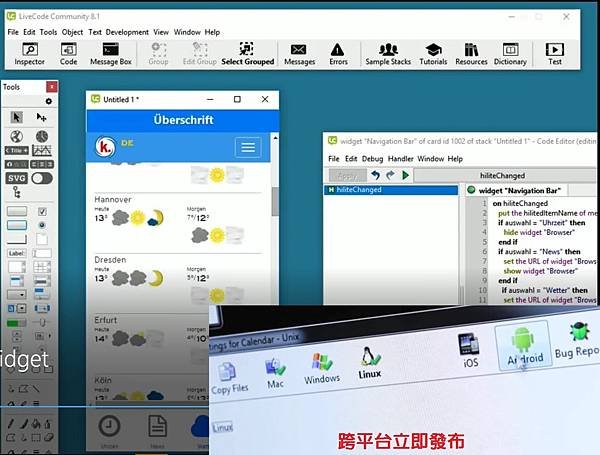Pick the Switch Button widget tool

pyautogui.click(x=42, y=178)
